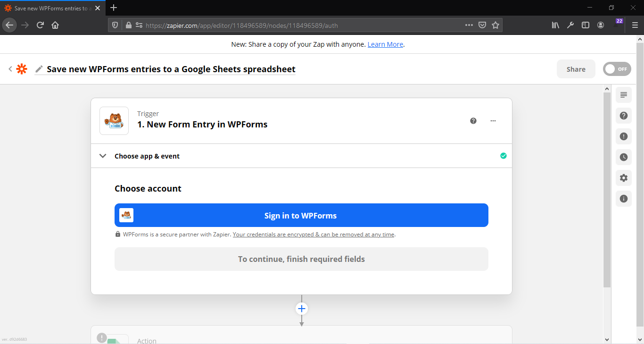
Task: Open the Firefox account icon
Action: (x=601, y=25)
